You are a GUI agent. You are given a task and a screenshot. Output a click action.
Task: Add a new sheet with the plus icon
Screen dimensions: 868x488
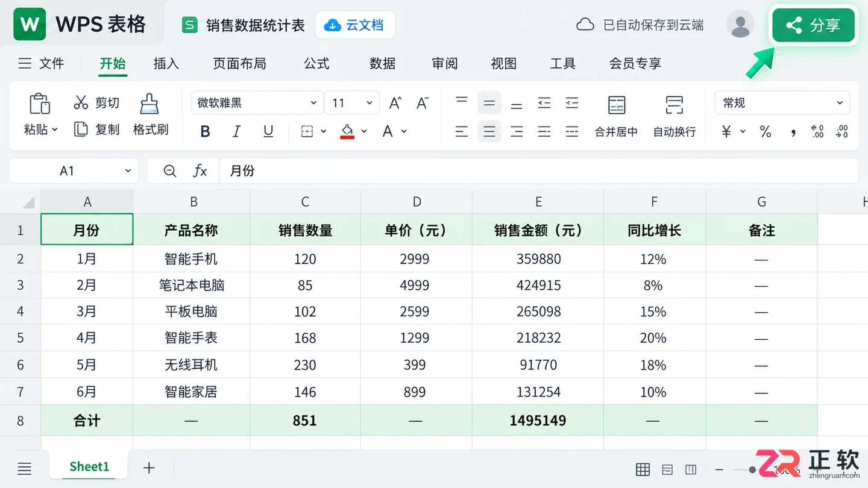pos(149,468)
